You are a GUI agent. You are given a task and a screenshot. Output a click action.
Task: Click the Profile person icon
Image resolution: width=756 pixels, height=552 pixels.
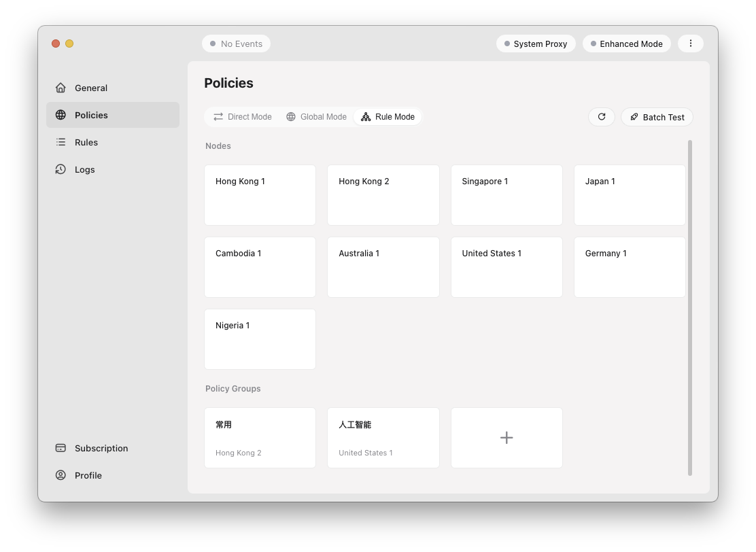click(61, 475)
